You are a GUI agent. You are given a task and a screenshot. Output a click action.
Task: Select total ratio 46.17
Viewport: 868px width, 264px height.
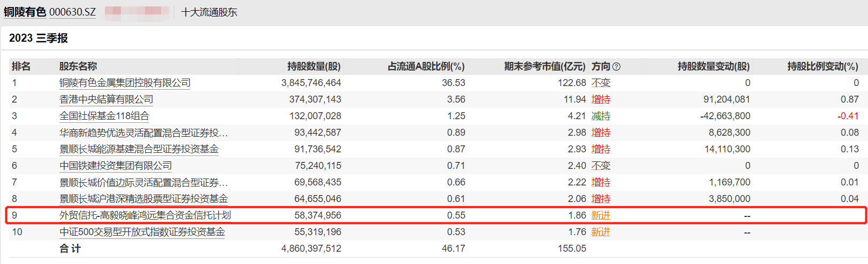(454, 249)
